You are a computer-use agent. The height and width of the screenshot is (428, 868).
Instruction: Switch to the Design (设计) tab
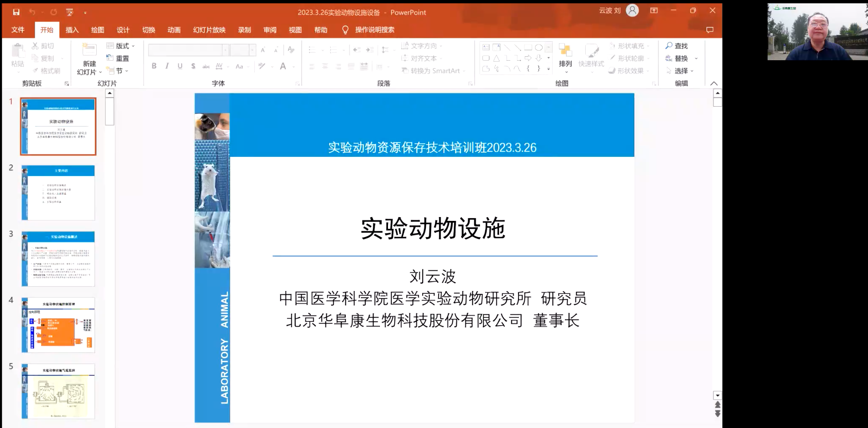coord(123,30)
